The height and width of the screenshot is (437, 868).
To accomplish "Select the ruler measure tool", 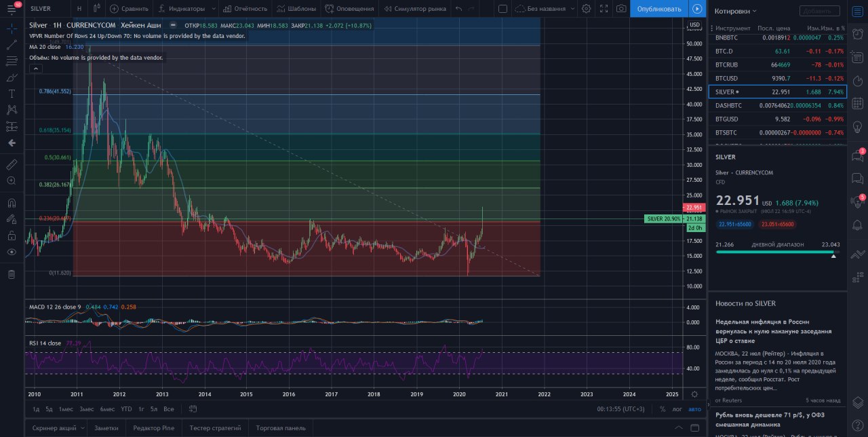I will point(12,164).
